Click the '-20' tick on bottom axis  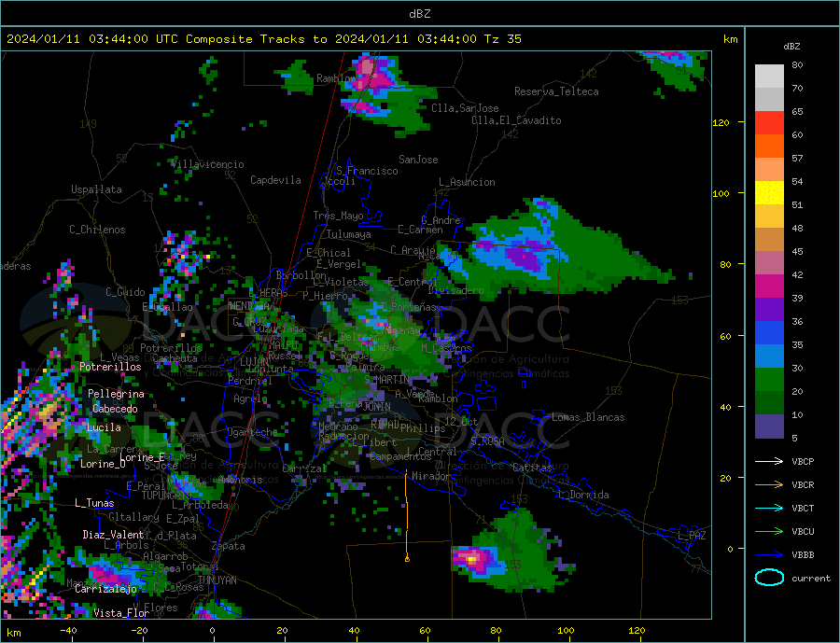click(139, 630)
